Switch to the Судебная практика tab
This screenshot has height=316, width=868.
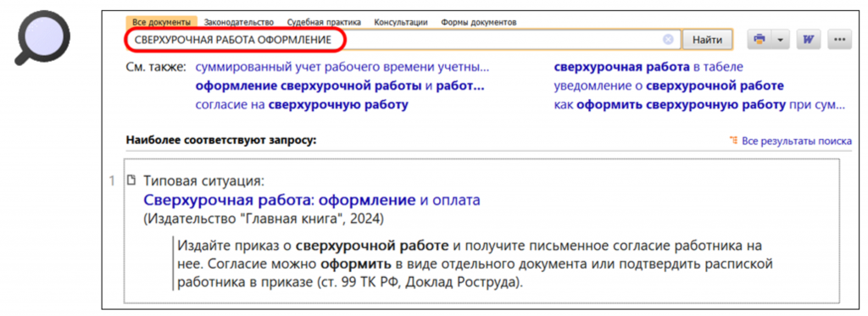(x=324, y=22)
